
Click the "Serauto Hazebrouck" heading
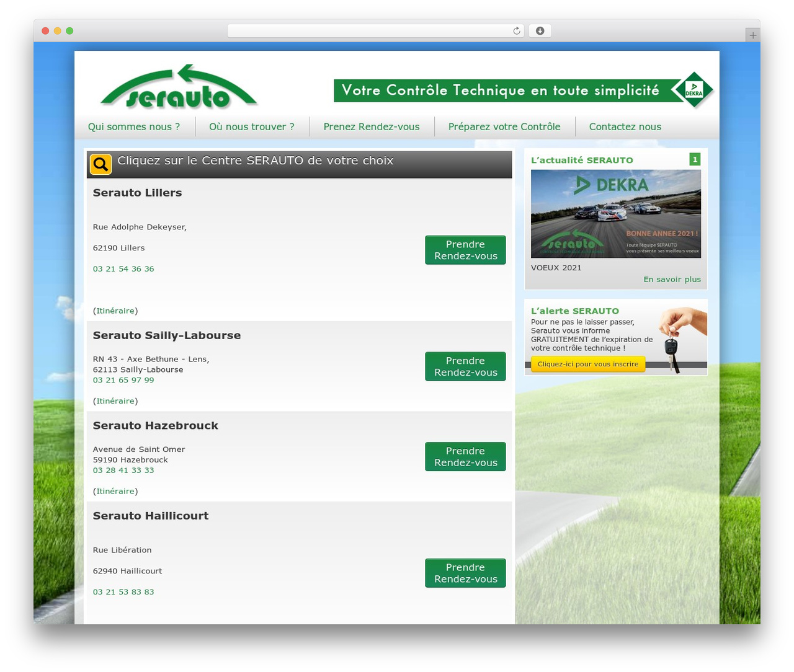pos(156,426)
